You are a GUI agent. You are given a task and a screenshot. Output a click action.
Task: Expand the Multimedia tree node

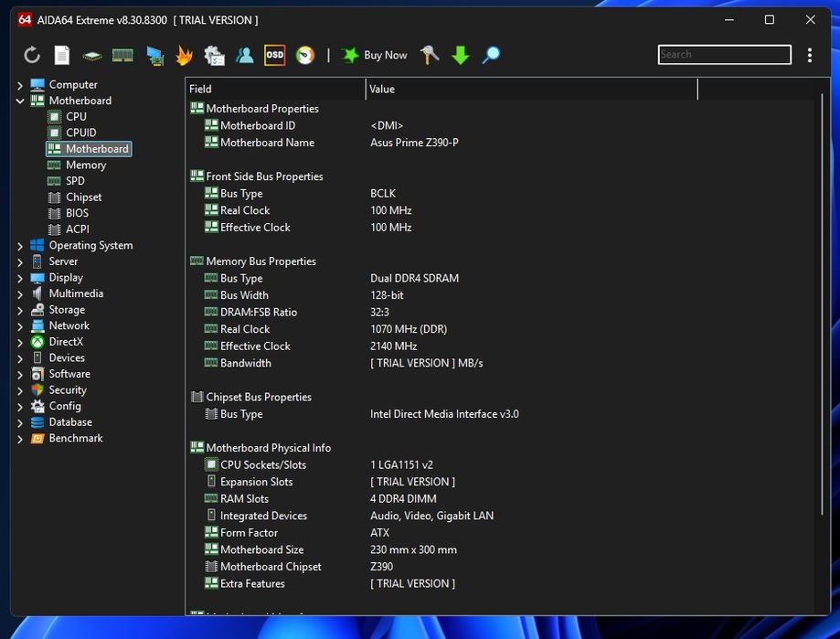[20, 294]
